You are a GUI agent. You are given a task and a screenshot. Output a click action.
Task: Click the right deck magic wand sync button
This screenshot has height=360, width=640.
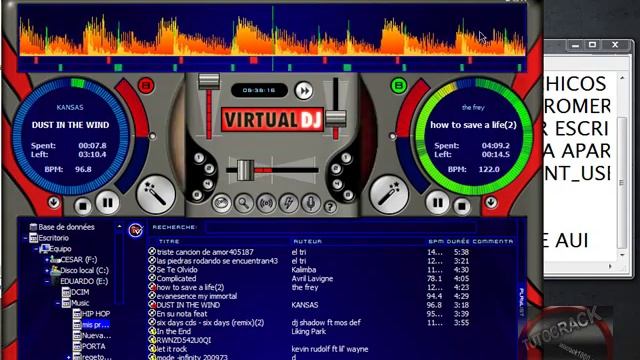pyautogui.click(x=389, y=195)
